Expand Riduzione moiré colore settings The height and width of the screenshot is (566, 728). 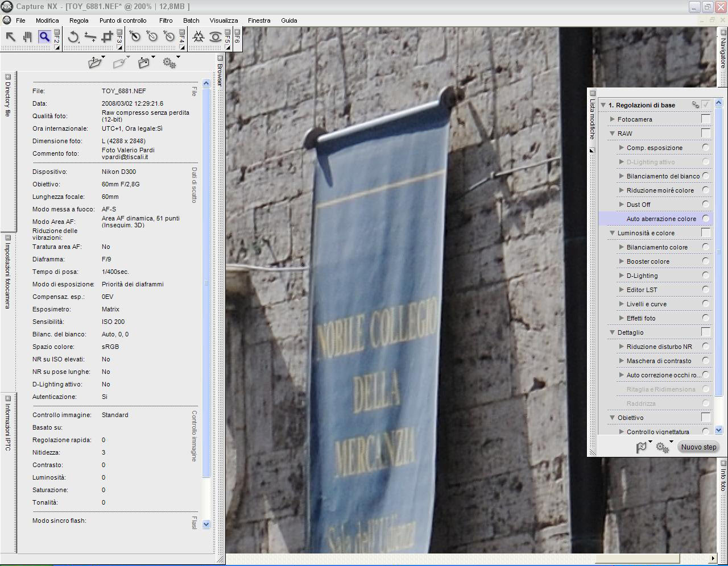pos(622,190)
